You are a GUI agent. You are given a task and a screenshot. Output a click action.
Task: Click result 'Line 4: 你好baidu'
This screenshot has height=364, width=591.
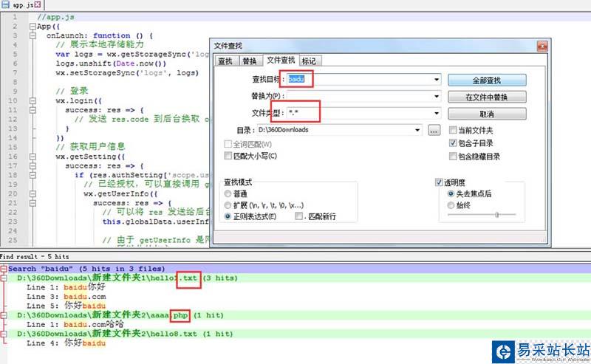tap(66, 343)
